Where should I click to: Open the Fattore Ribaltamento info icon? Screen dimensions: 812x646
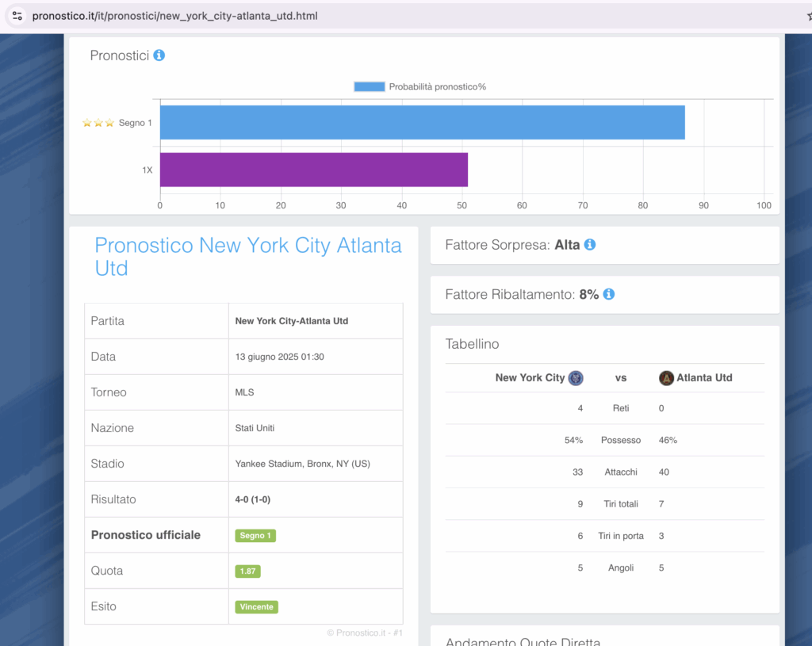click(609, 294)
